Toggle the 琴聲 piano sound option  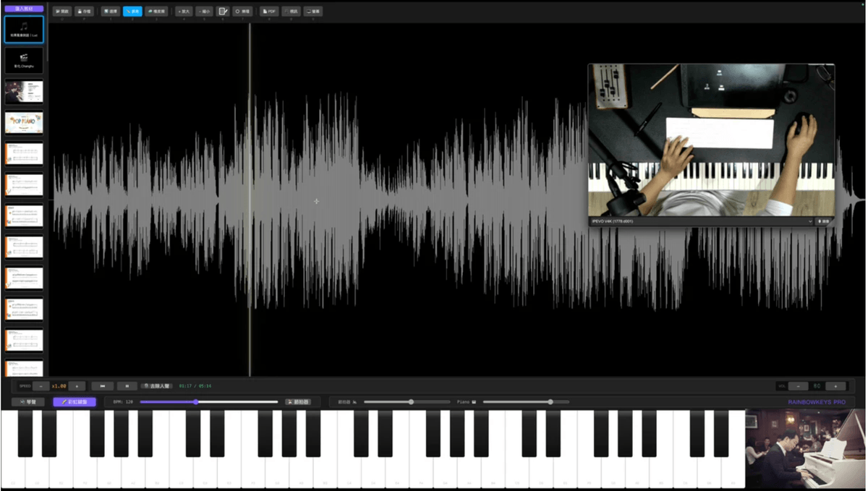pyautogui.click(x=30, y=401)
